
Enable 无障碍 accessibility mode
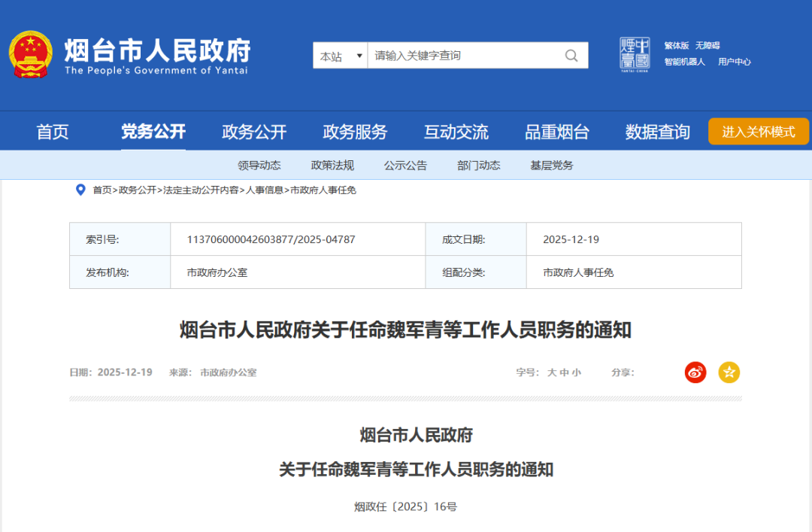coord(707,45)
